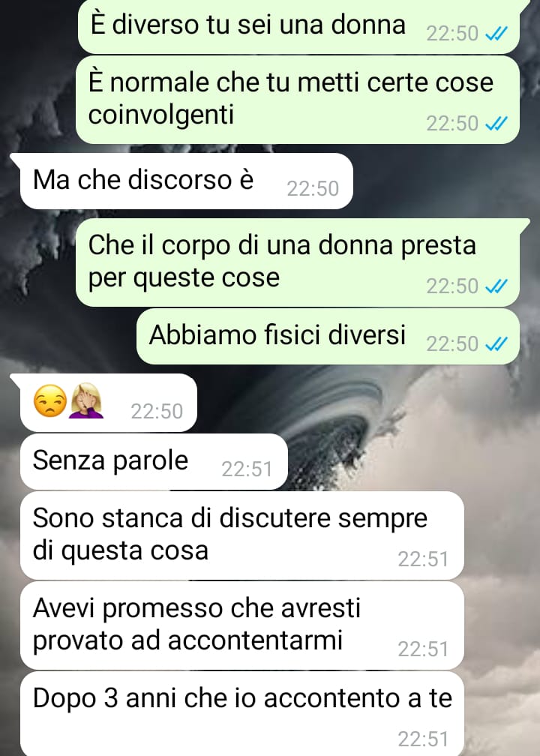Select the 'Avevi promesso che avresti' message
The height and width of the screenshot is (756, 540).
pyautogui.click(x=242, y=625)
